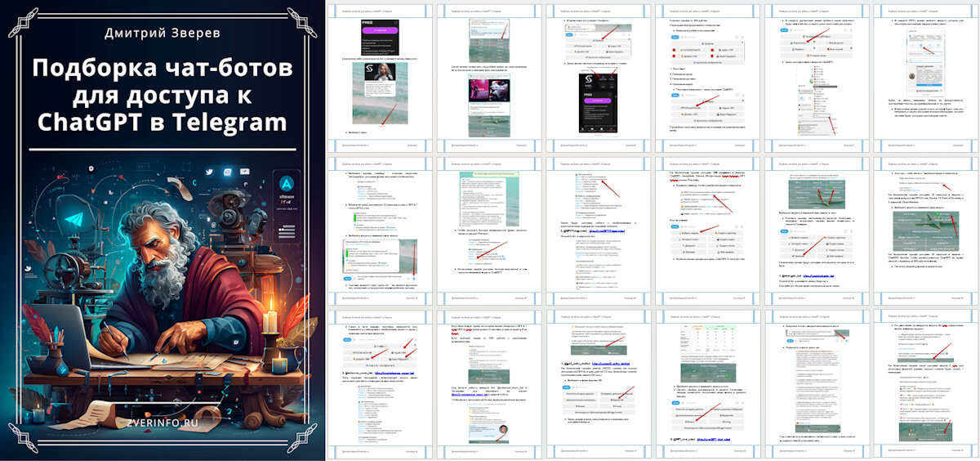980x461 pixels.
Task: Click the book title "Подборка чат-ботов" heading
Action: [x=162, y=69]
